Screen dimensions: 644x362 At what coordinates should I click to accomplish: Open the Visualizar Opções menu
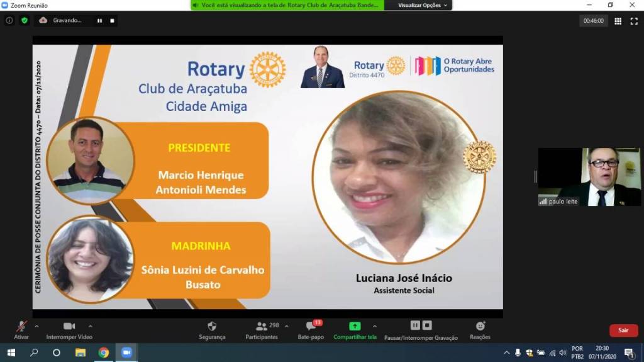(423, 5)
